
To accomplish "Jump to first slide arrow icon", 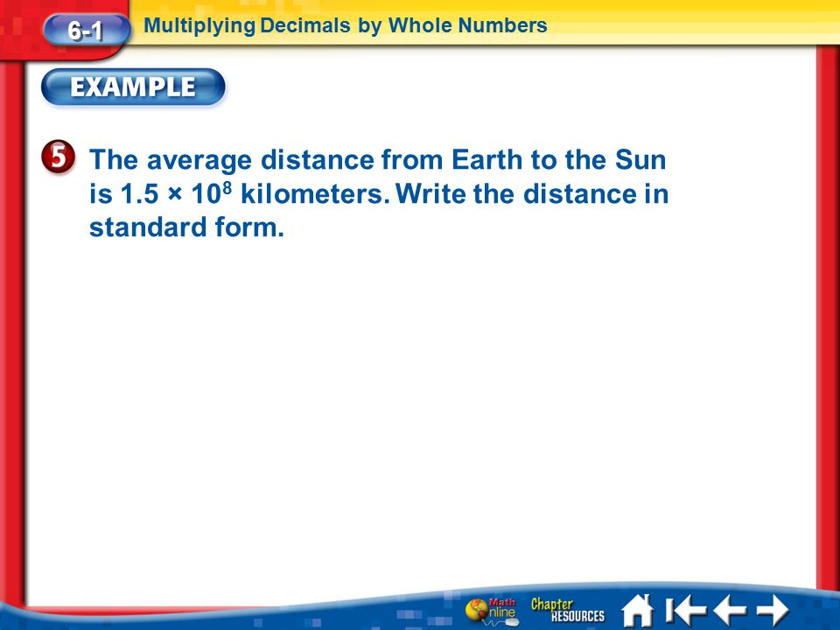I will [x=686, y=610].
